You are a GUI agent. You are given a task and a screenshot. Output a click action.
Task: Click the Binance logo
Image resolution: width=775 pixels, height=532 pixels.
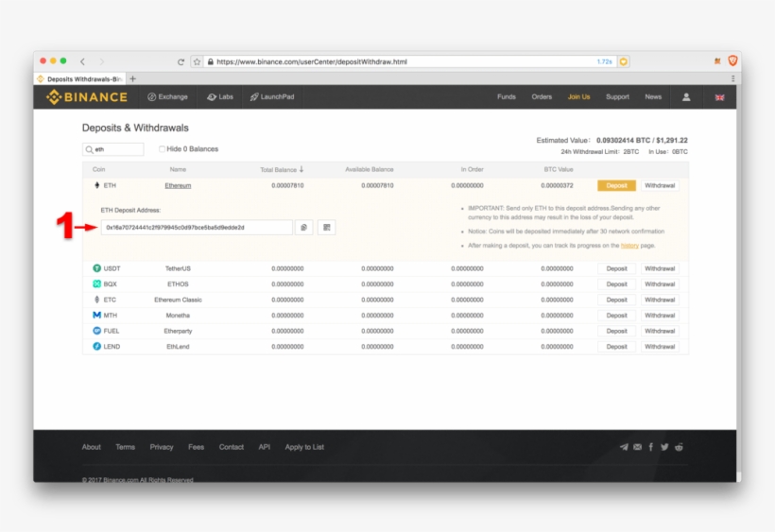coord(87,96)
